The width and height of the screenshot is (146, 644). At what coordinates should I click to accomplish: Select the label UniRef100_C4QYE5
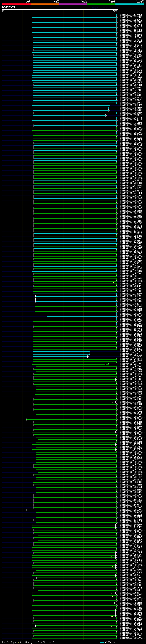click(x=131, y=625)
